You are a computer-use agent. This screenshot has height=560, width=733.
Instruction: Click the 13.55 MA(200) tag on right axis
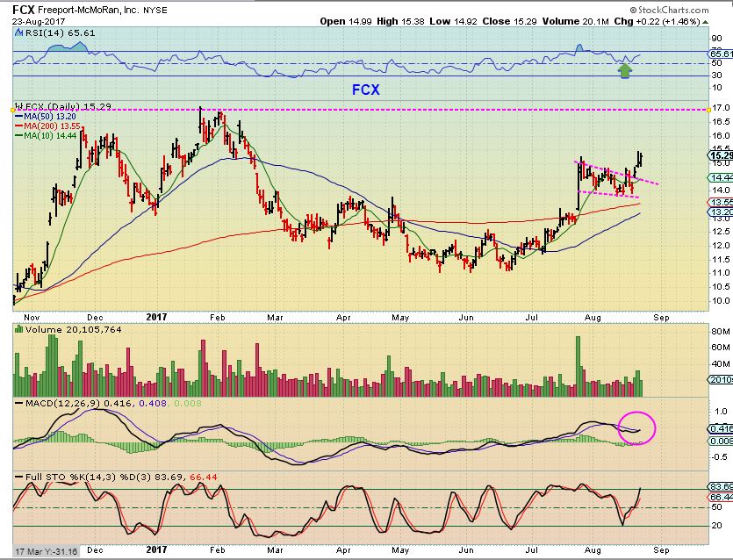tap(721, 203)
